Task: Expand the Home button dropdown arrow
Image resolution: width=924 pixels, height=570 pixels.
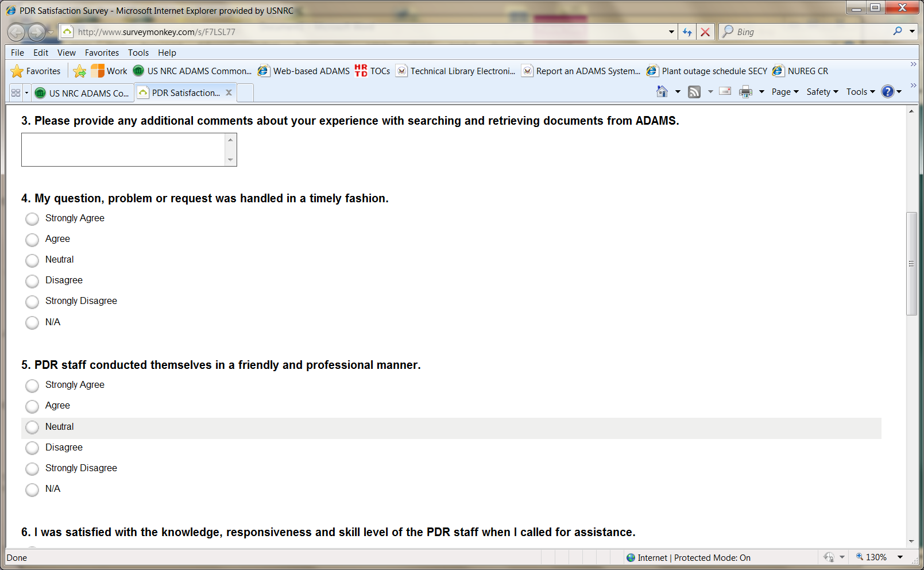Action: pos(678,92)
